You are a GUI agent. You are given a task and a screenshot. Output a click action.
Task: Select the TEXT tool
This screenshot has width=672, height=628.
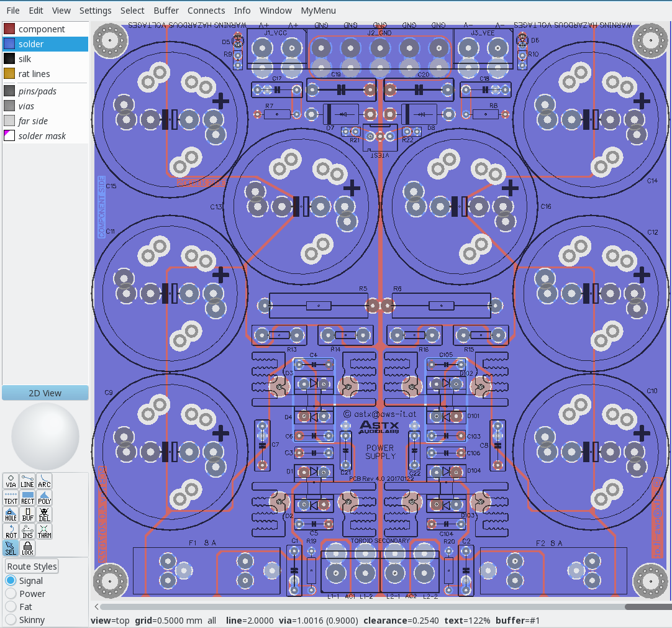pyautogui.click(x=11, y=498)
